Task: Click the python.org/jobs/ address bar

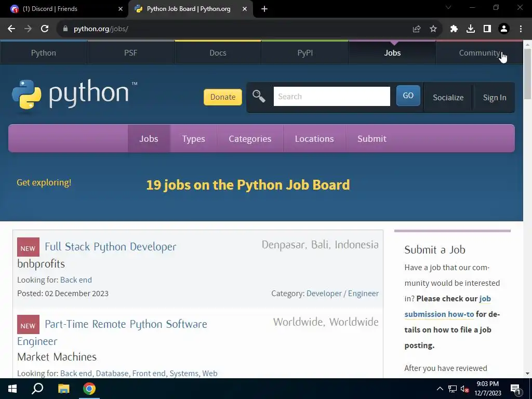Action: click(234, 29)
